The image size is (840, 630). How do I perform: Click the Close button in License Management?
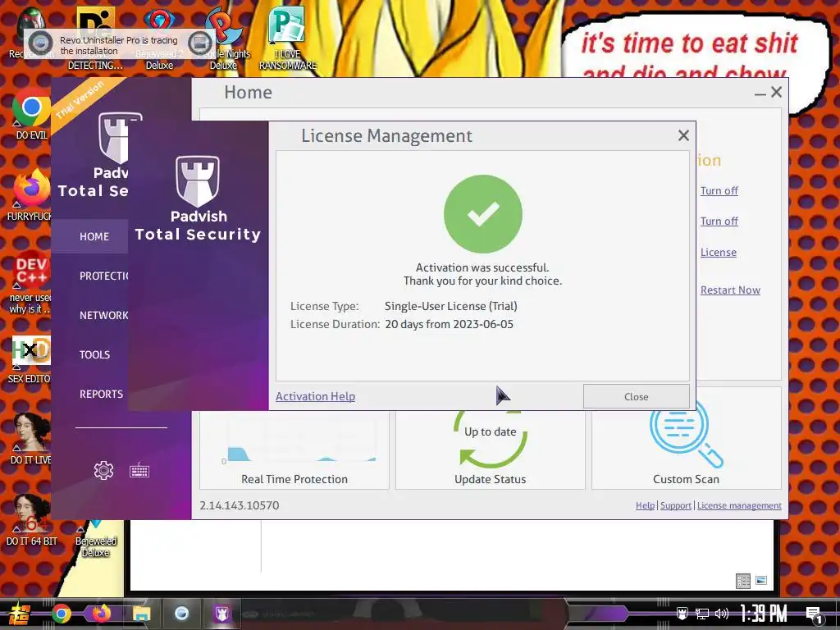tap(636, 396)
